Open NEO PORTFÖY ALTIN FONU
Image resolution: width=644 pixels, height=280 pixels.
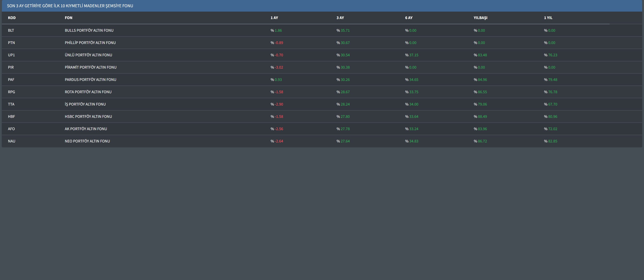(x=87, y=141)
